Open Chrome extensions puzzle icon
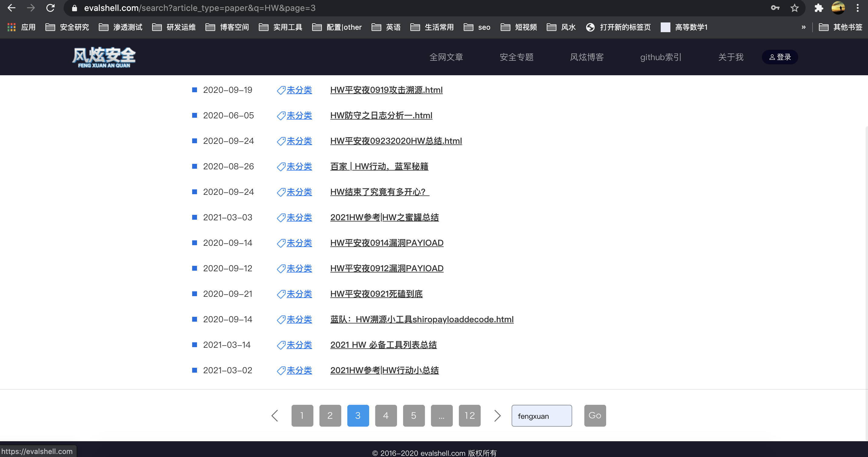 tap(819, 8)
